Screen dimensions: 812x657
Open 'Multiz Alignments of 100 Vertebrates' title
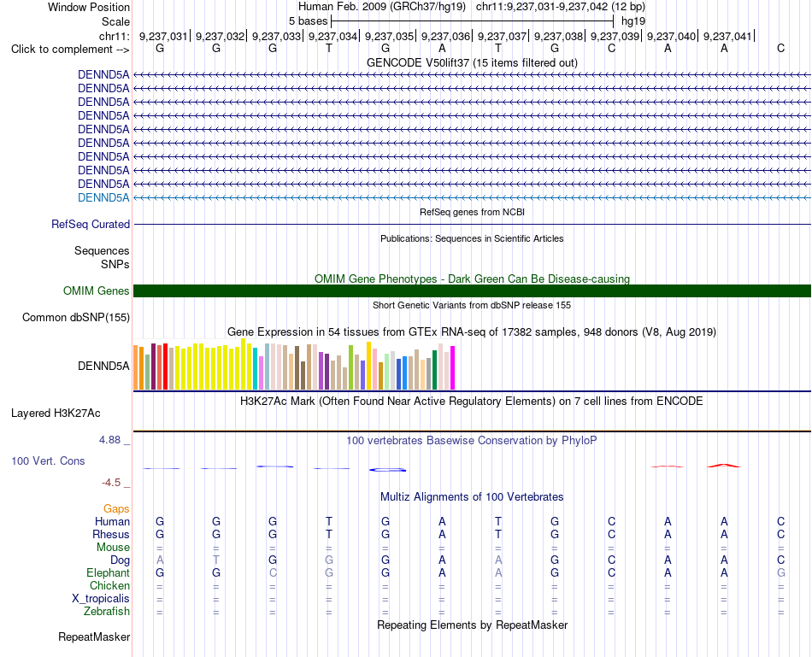tap(472, 497)
